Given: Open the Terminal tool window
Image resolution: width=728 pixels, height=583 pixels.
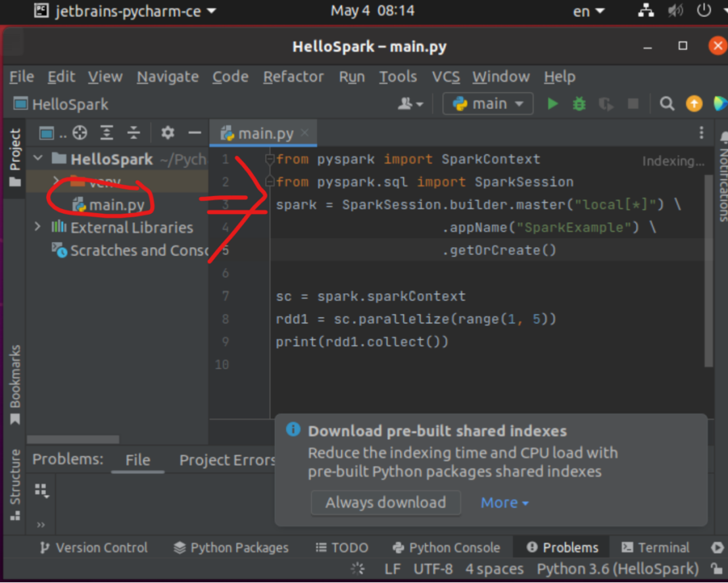Looking at the screenshot, I should pos(655,548).
